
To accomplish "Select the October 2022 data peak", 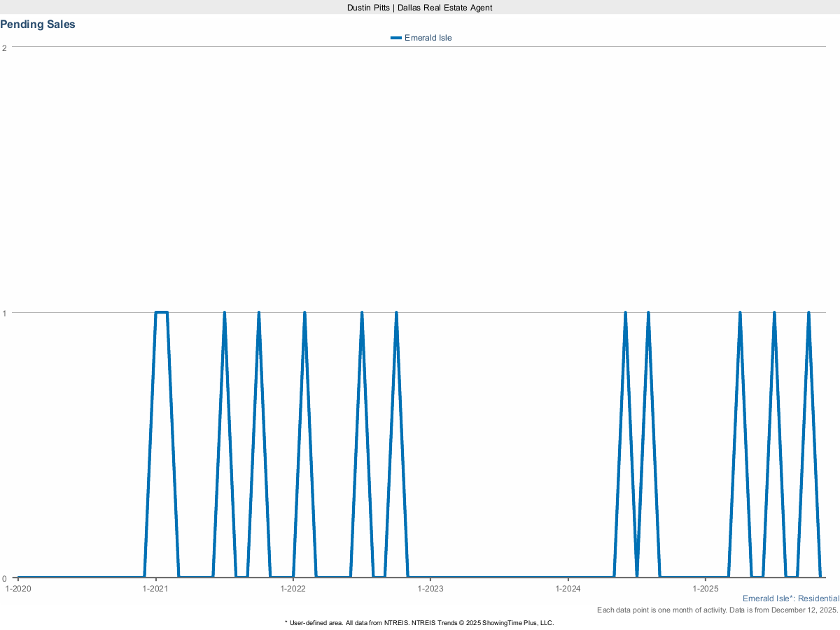I will (396, 313).
